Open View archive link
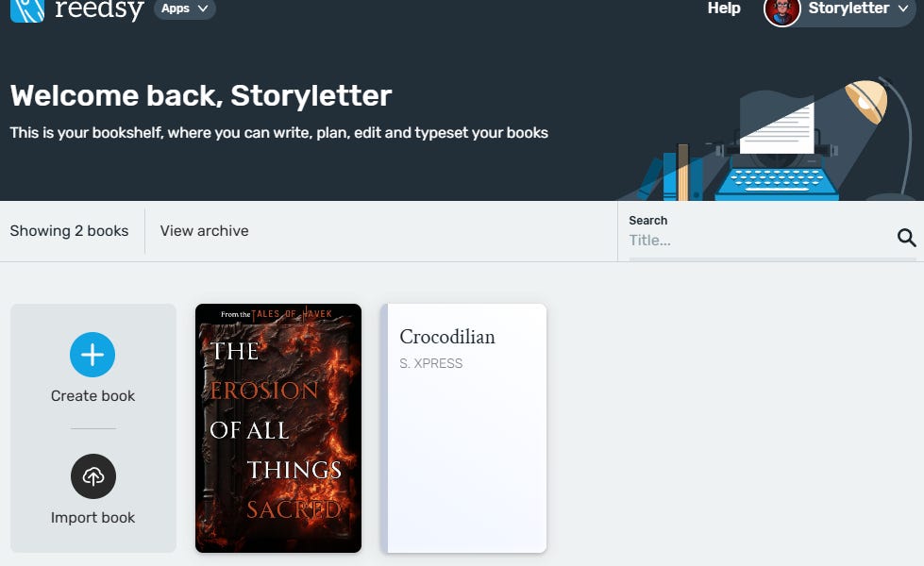This screenshot has width=924, height=566. (x=204, y=230)
